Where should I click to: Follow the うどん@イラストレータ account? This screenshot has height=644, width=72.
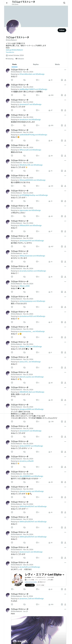[62, 30]
